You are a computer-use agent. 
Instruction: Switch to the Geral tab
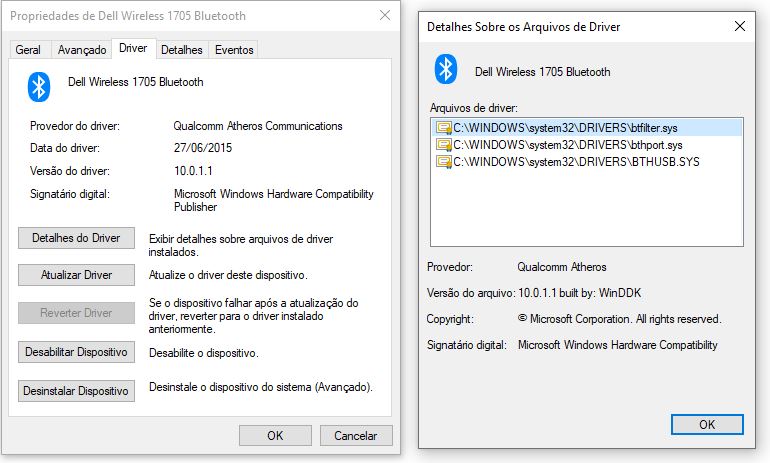coord(28,50)
